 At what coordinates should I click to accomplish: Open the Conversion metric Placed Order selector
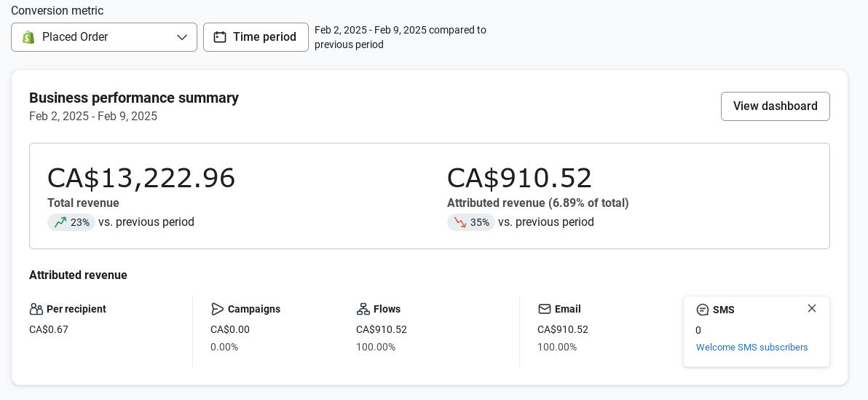[x=103, y=37]
